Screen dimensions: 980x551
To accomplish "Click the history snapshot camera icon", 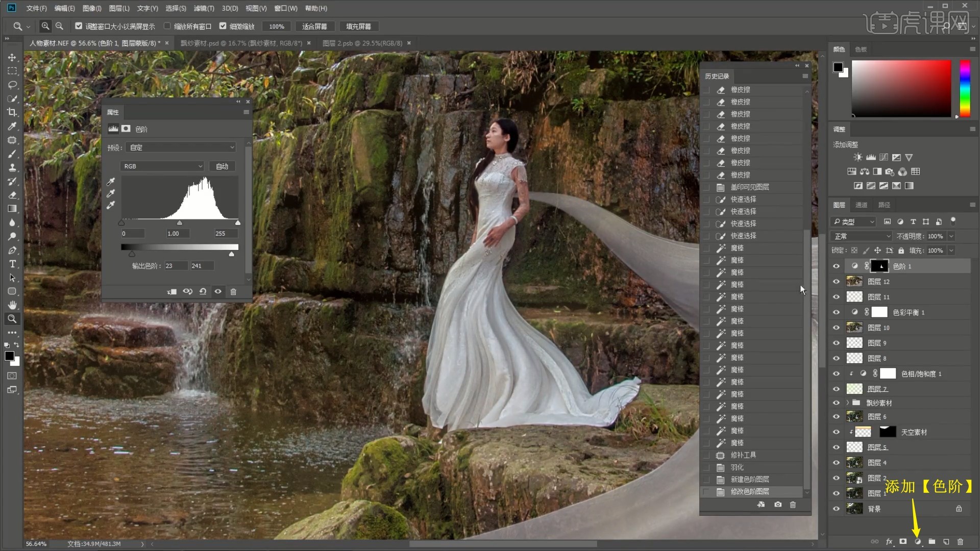I will pyautogui.click(x=777, y=505).
